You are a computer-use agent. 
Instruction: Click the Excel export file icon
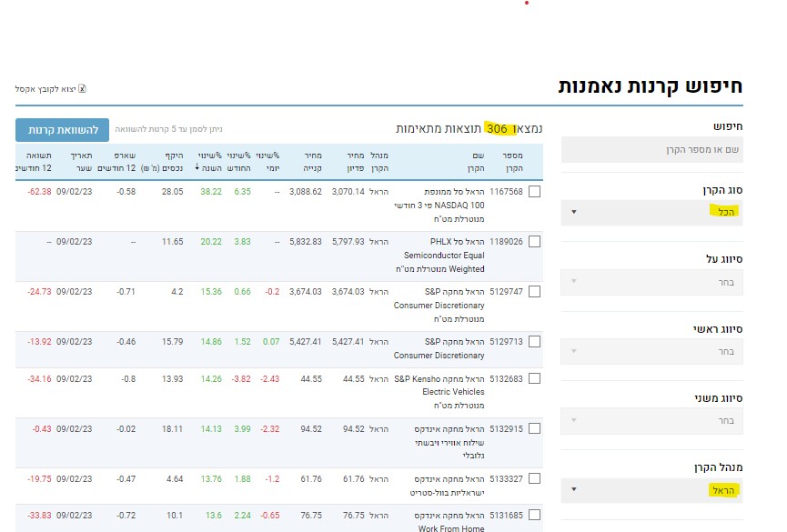(x=82, y=89)
